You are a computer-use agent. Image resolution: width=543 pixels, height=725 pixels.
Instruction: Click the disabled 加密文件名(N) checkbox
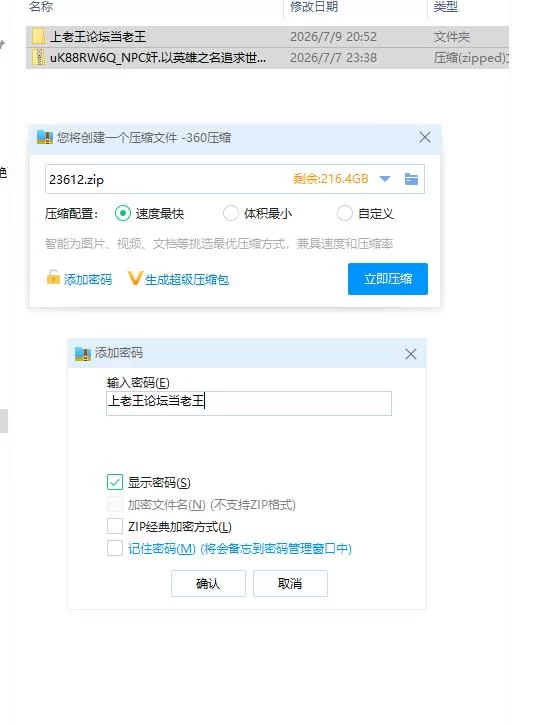tap(115, 504)
